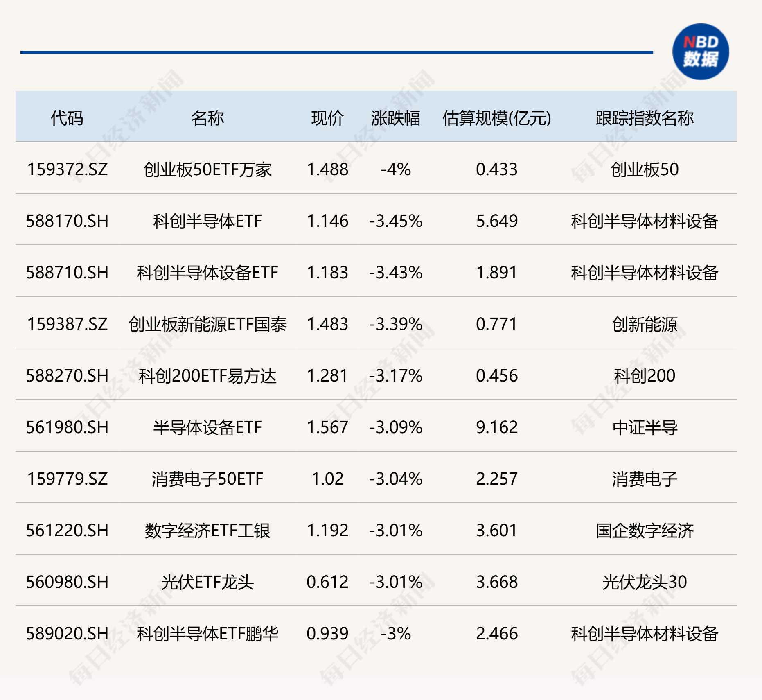Click price 1.488
The width and height of the screenshot is (762, 700).
click(x=327, y=169)
